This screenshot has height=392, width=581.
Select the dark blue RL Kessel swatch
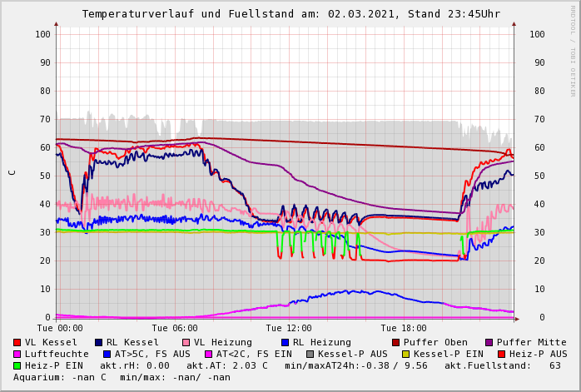coord(98,342)
